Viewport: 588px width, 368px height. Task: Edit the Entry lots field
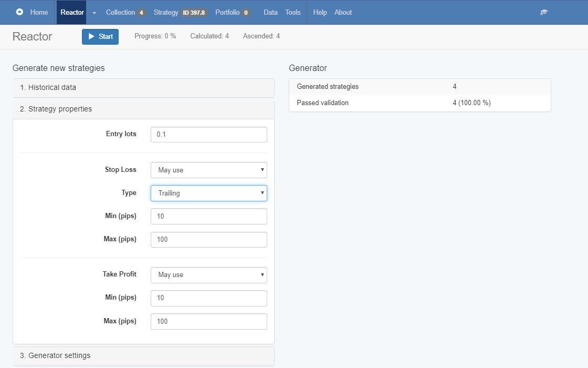click(x=209, y=135)
